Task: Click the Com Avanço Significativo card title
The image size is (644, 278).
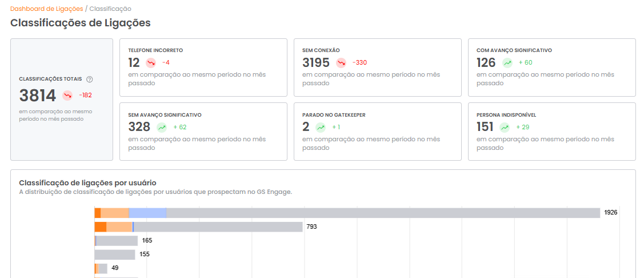Action: (x=514, y=50)
